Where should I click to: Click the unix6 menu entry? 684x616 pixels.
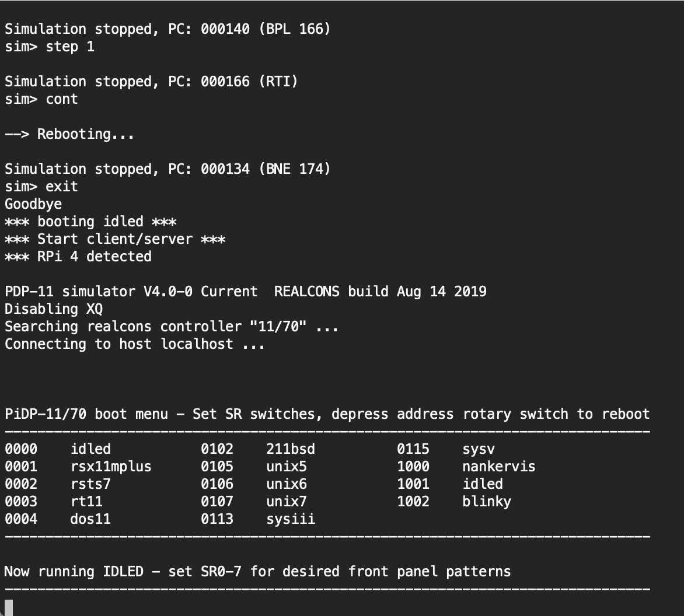[286, 484]
